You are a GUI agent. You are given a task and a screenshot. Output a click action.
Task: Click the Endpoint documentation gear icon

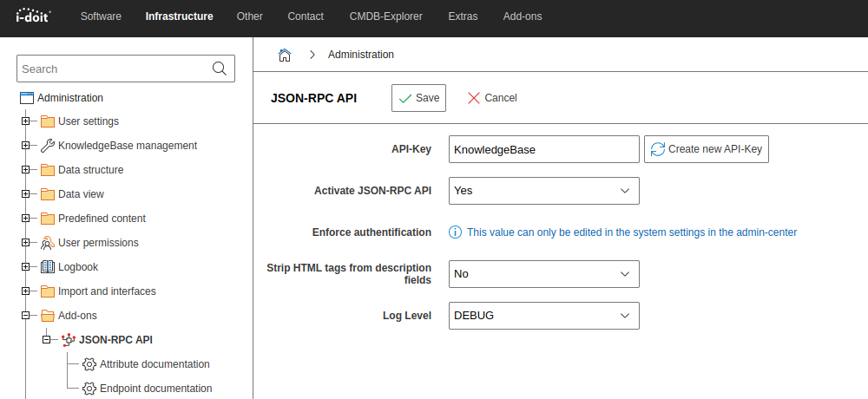point(89,389)
